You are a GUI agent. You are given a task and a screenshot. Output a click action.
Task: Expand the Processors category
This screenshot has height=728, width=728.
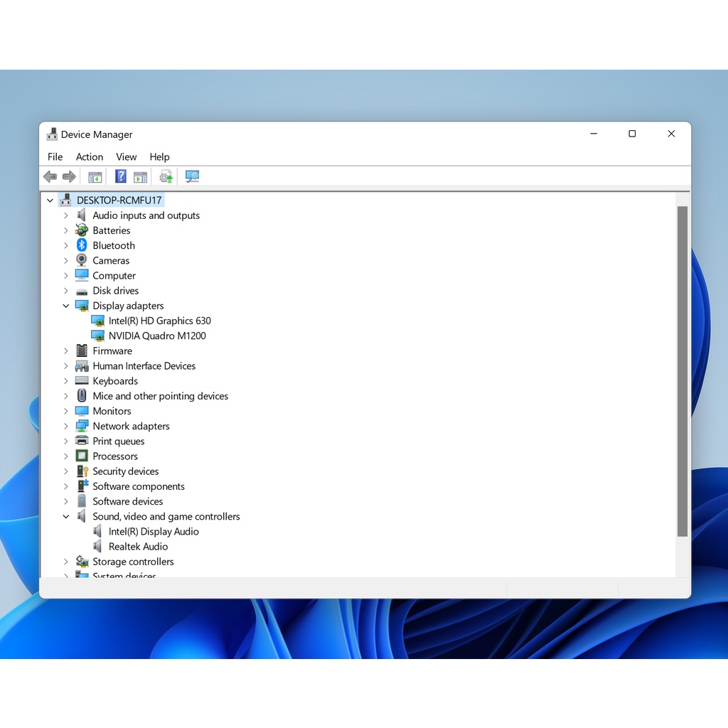(66, 456)
